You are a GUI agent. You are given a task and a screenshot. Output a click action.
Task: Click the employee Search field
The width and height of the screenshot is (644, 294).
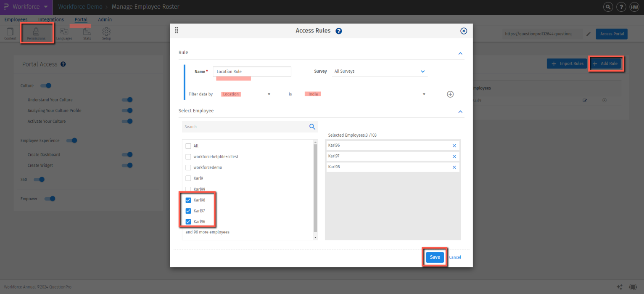[x=250, y=127]
